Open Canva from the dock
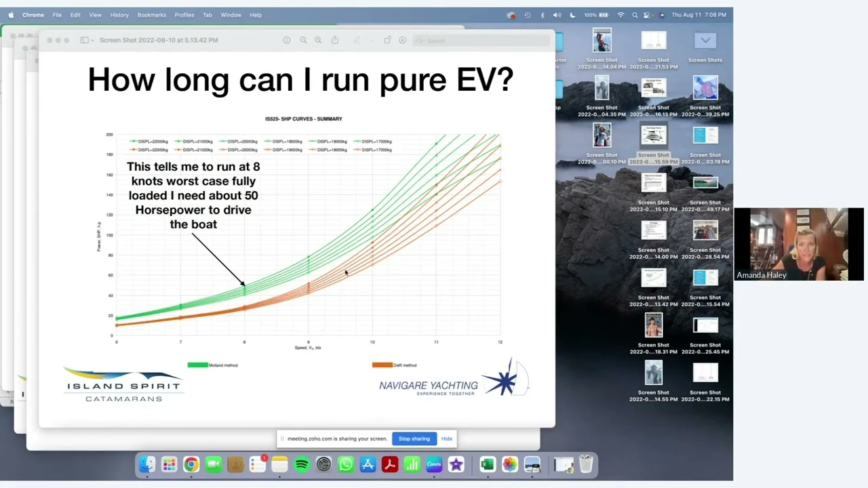 click(434, 464)
